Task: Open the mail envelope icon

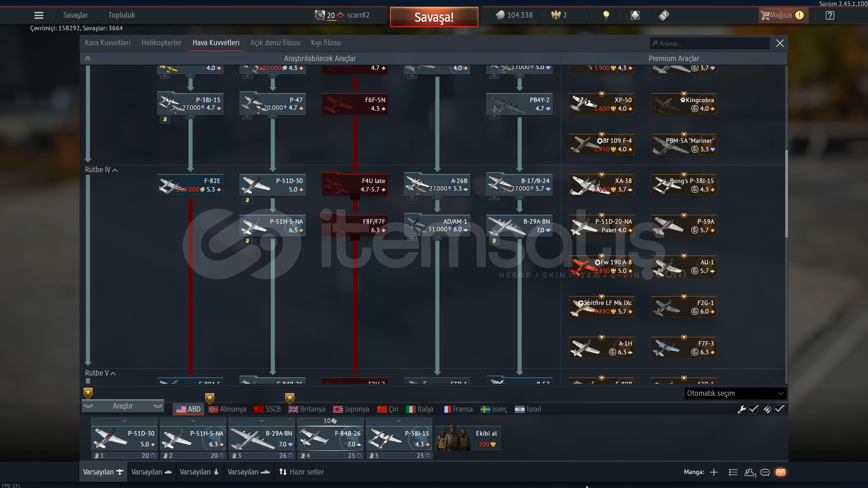Action: [781, 472]
